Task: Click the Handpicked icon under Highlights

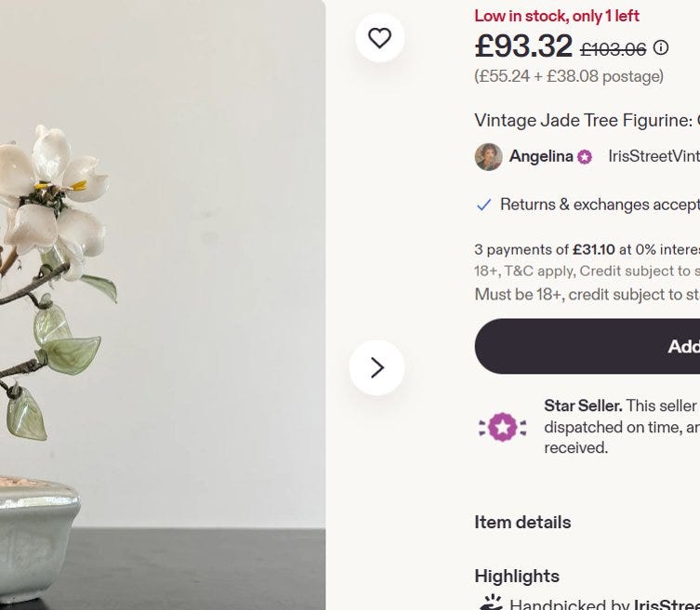Action: (x=491, y=603)
